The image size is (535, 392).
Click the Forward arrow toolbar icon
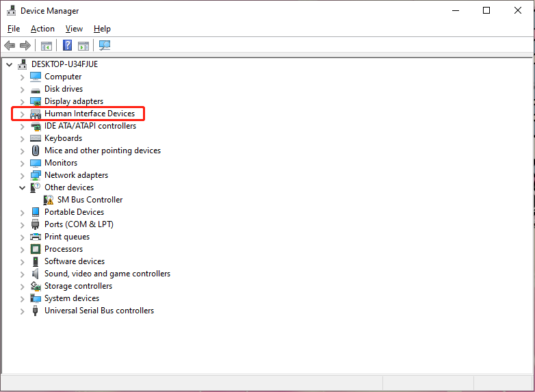tap(25, 45)
